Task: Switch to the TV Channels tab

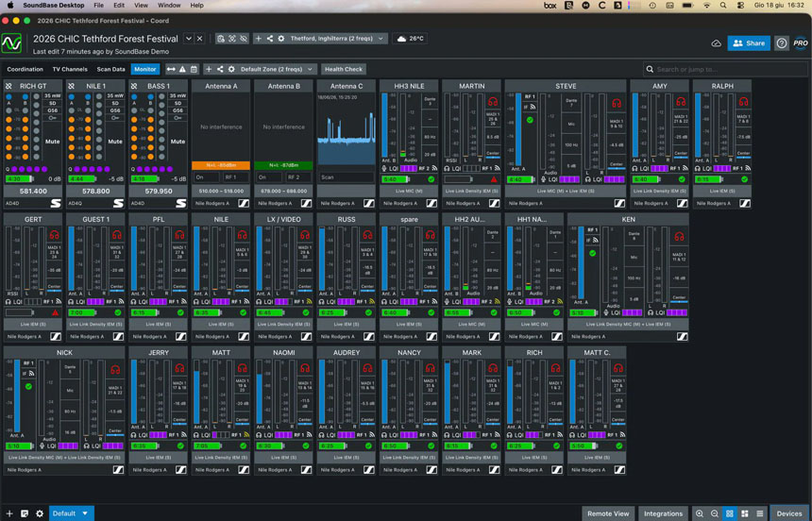Action: (70, 70)
